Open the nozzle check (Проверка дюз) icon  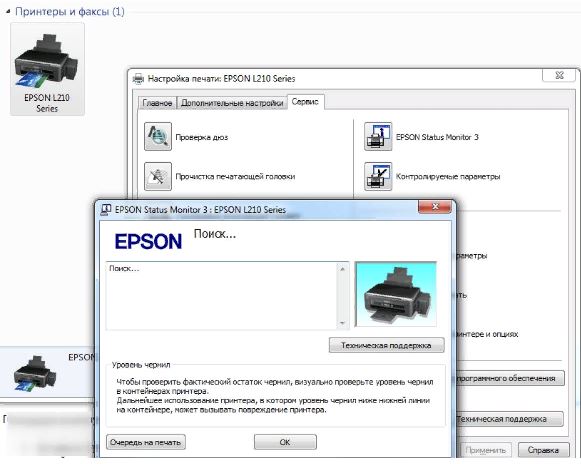pyautogui.click(x=158, y=136)
